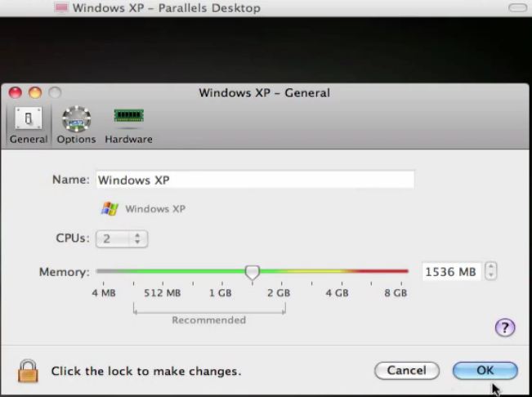
Task: Open the Hardware settings pane
Action: point(128,126)
